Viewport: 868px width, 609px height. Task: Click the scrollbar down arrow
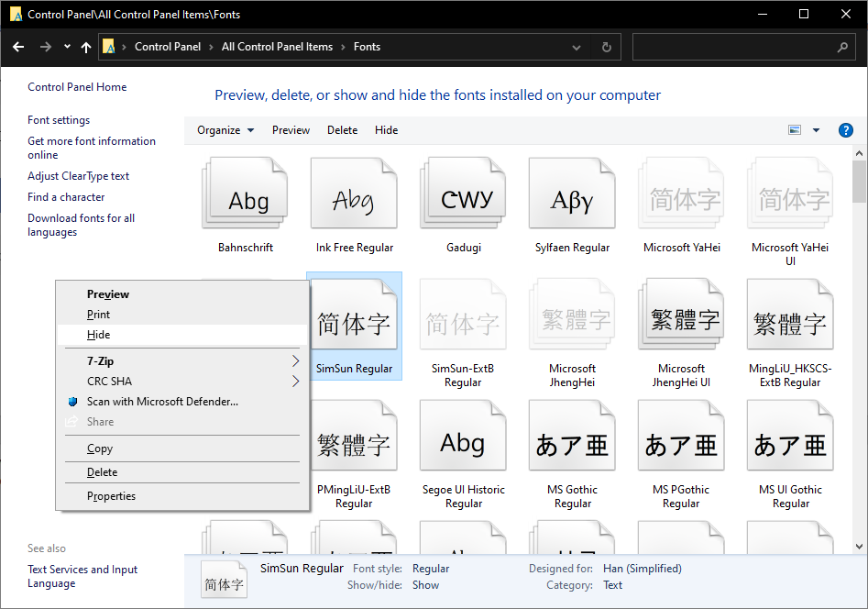pyautogui.click(x=859, y=547)
